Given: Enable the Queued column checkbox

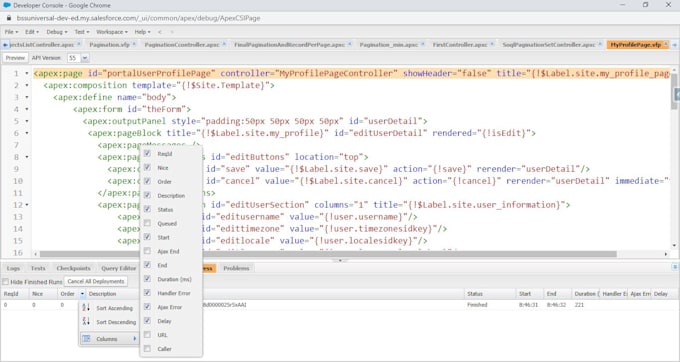Looking at the screenshot, I should pos(147,223).
